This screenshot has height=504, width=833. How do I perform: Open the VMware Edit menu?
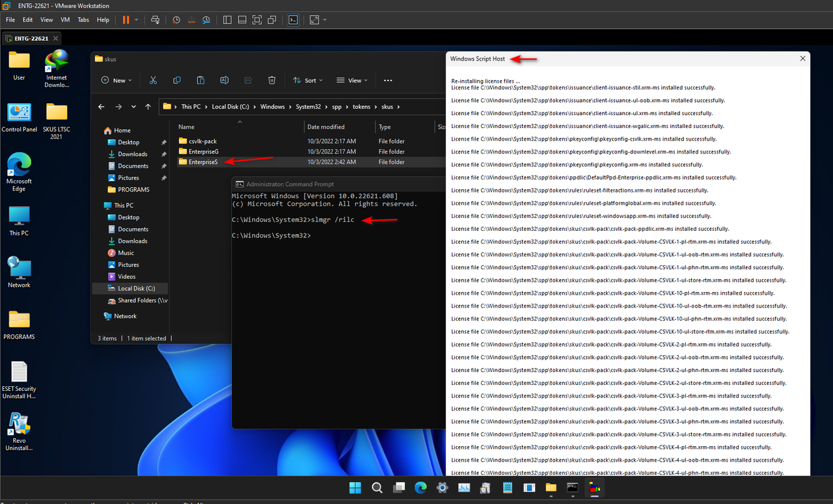(x=27, y=20)
